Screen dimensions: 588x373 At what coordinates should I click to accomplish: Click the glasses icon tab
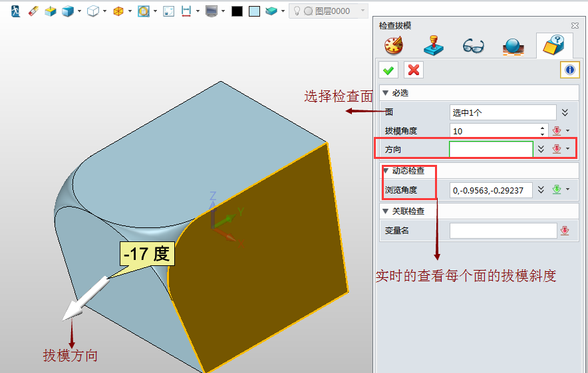pos(473,46)
